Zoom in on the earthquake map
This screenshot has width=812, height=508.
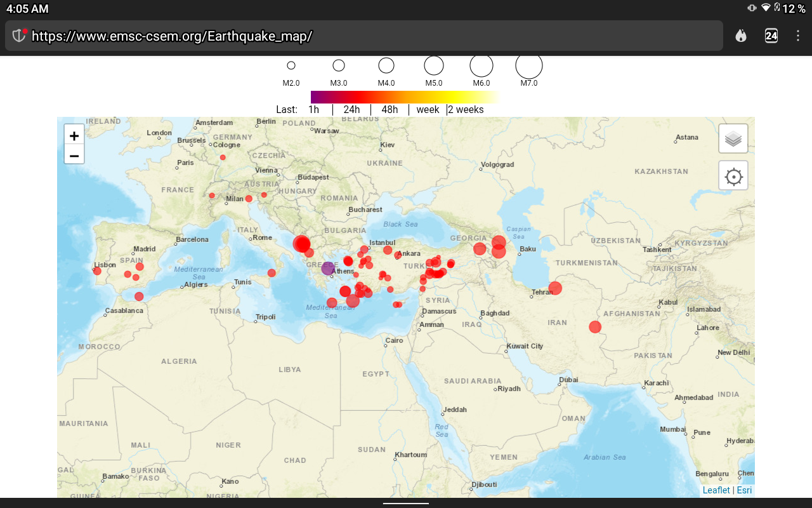(x=74, y=135)
